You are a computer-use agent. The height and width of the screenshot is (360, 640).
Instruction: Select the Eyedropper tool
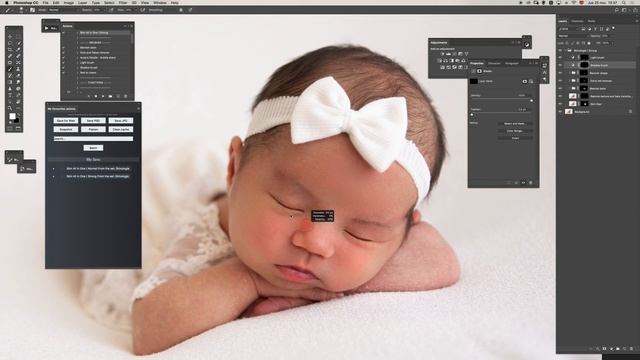[x=18, y=49]
